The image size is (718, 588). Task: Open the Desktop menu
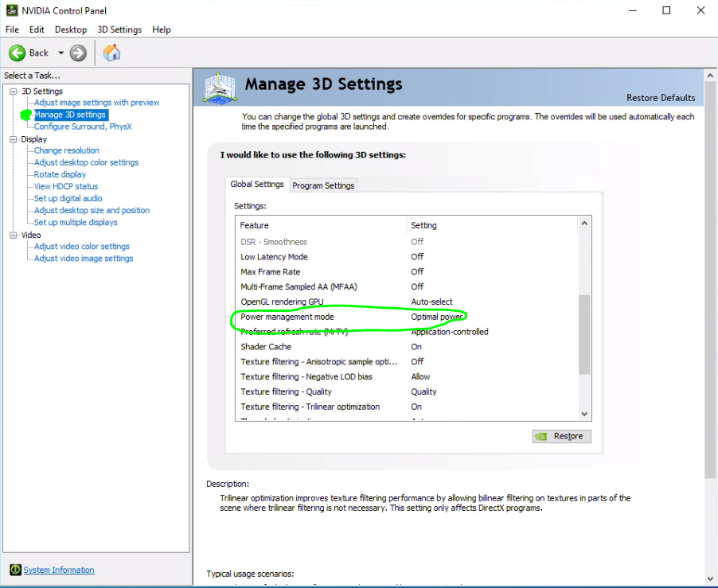71,29
